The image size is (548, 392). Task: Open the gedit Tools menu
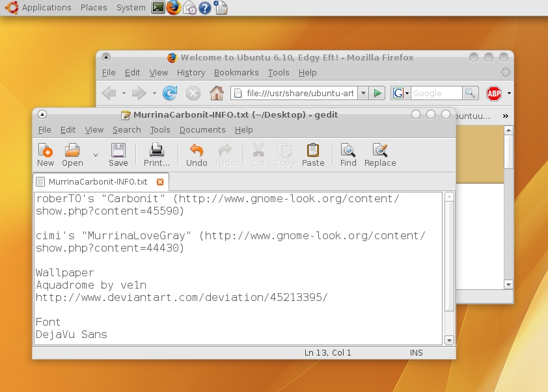160,130
